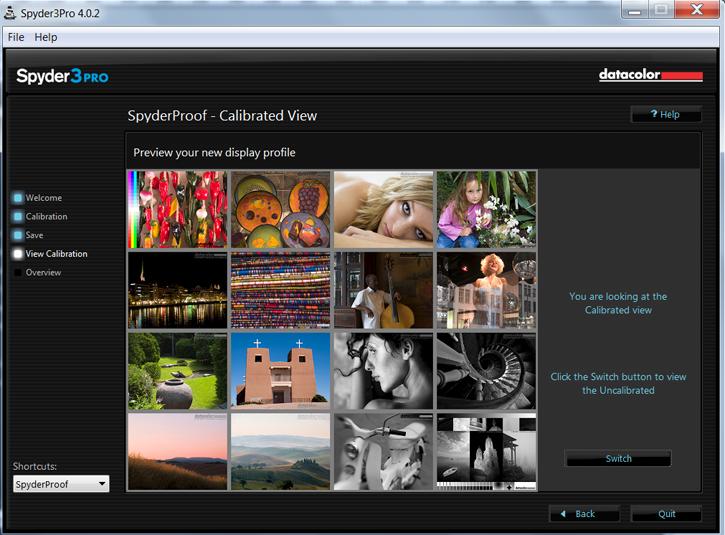Open the red peppers thumbnail
Viewport: 725px width, 535px height.
click(178, 209)
